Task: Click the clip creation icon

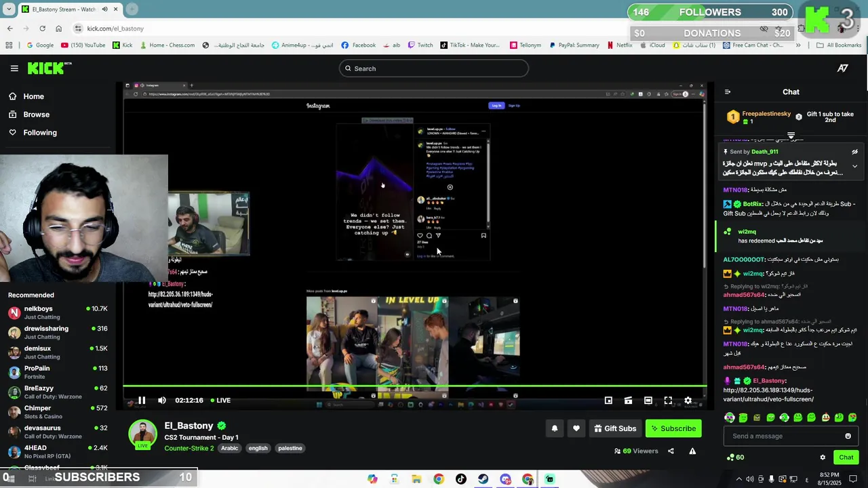Action: click(x=628, y=401)
